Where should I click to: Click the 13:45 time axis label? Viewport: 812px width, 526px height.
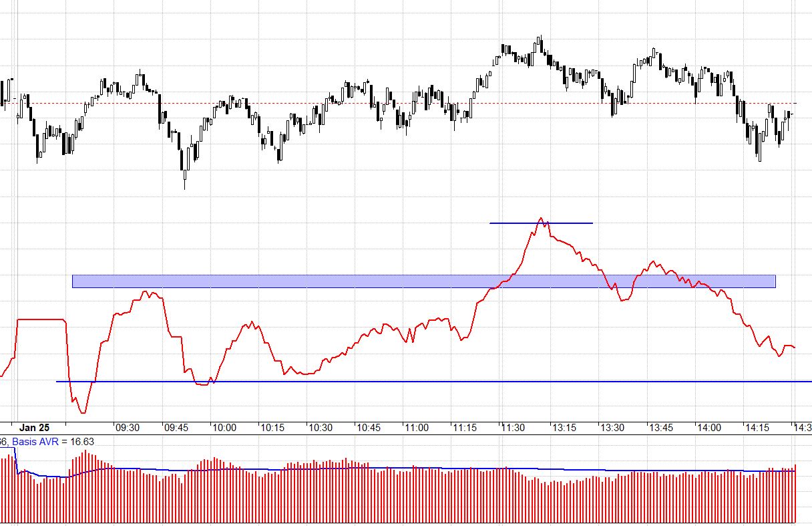click(x=660, y=428)
